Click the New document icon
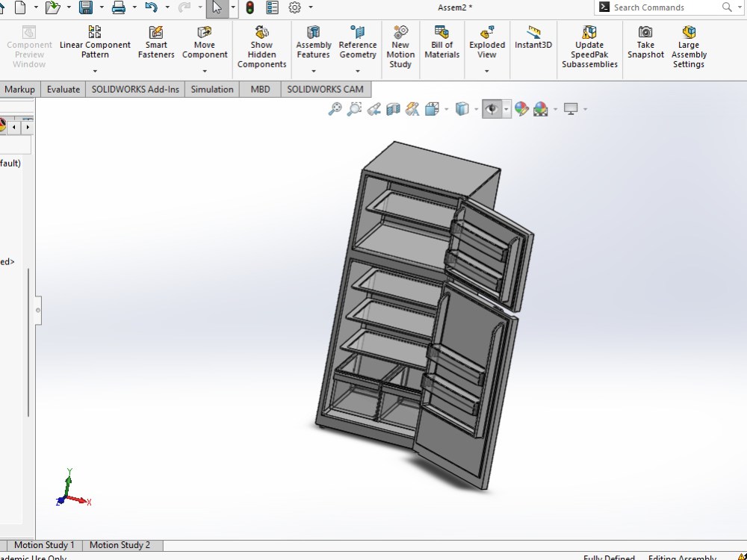Image resolution: width=747 pixels, height=560 pixels. click(x=20, y=7)
